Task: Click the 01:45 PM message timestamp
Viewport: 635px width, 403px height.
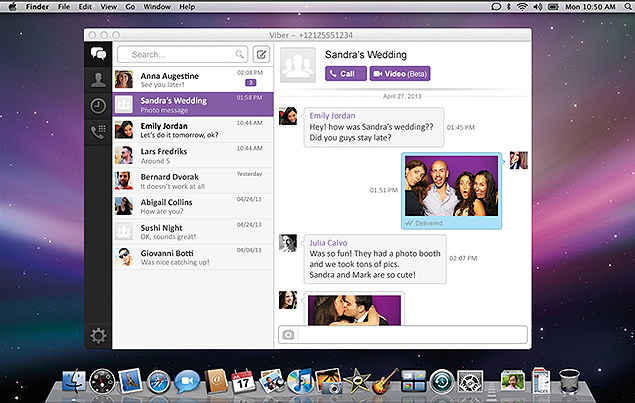Action: (x=460, y=127)
